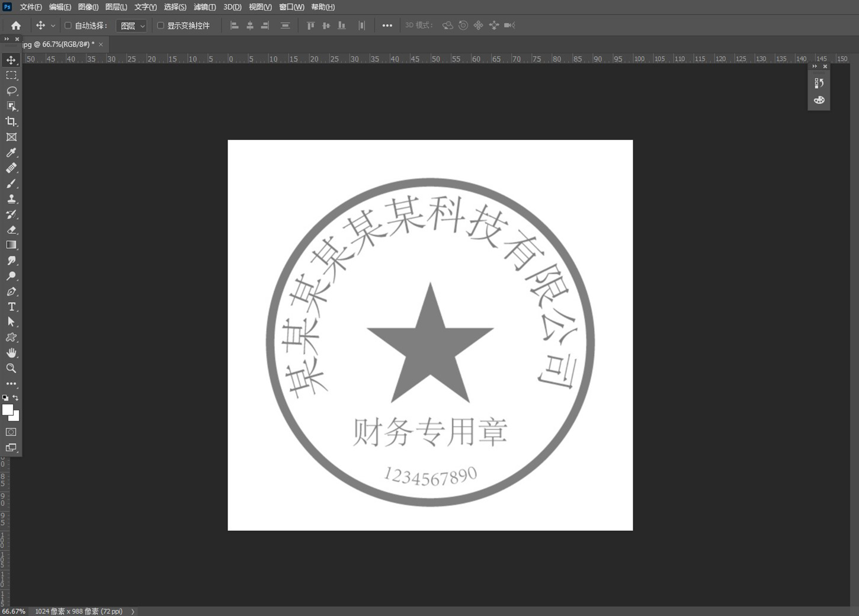859x616 pixels.
Task: Turn on 显示变换控件
Action: click(x=160, y=25)
